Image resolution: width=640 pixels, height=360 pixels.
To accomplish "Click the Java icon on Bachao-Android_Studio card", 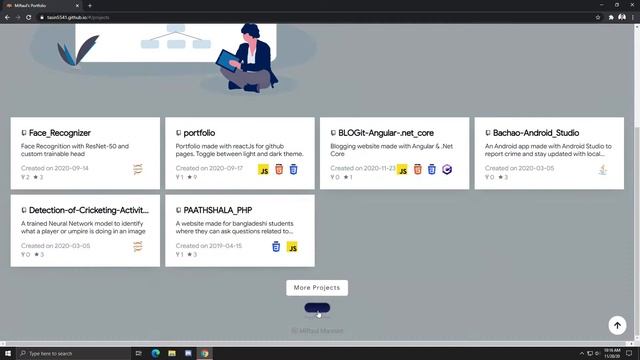I will point(603,169).
